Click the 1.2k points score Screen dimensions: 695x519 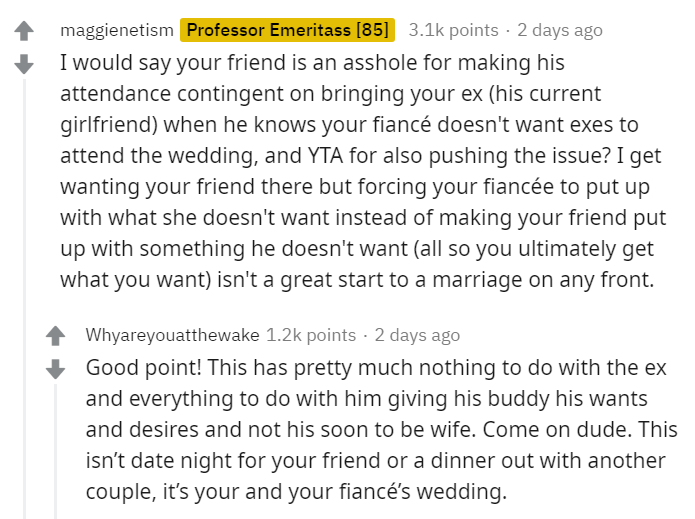[x=311, y=335]
